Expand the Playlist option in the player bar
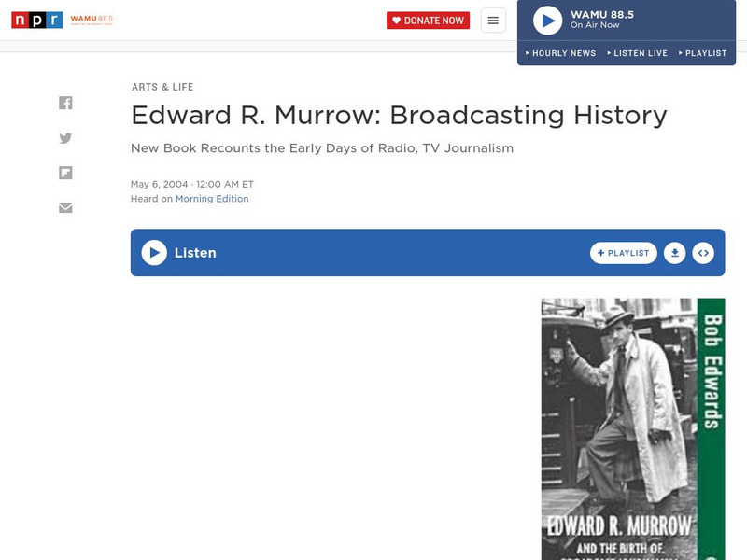 (706, 53)
